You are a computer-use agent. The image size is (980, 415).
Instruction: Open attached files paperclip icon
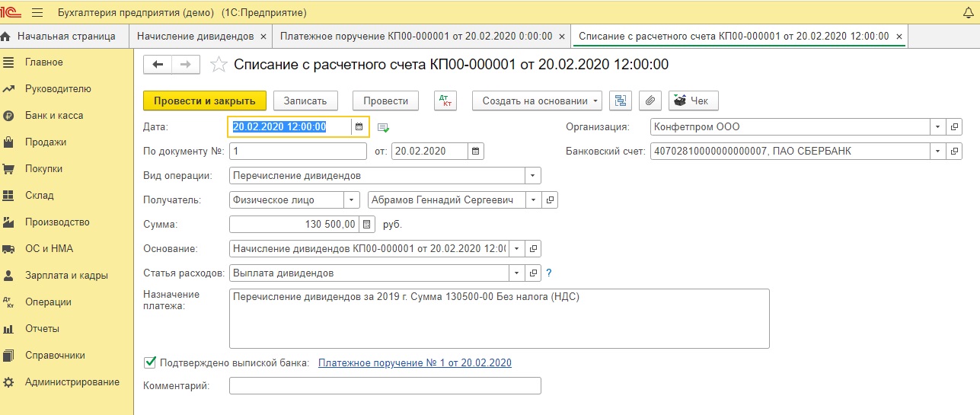pos(650,101)
